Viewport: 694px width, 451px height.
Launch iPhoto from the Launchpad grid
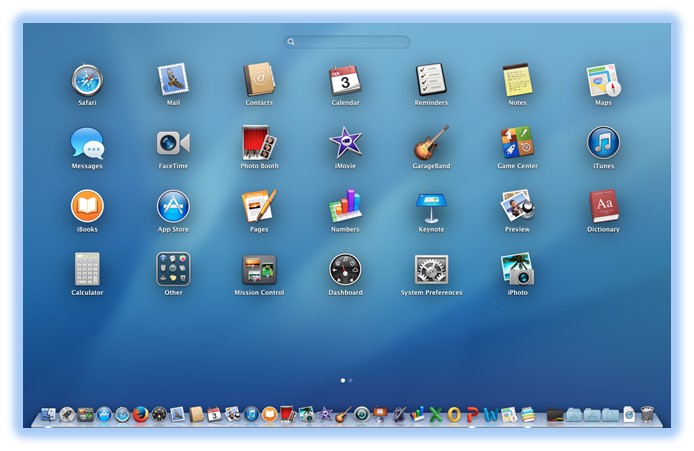tap(517, 269)
